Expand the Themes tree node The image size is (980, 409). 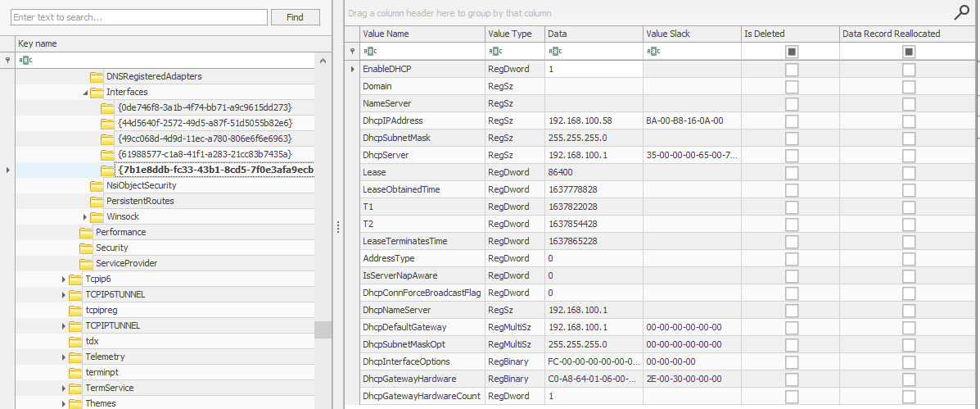point(64,403)
